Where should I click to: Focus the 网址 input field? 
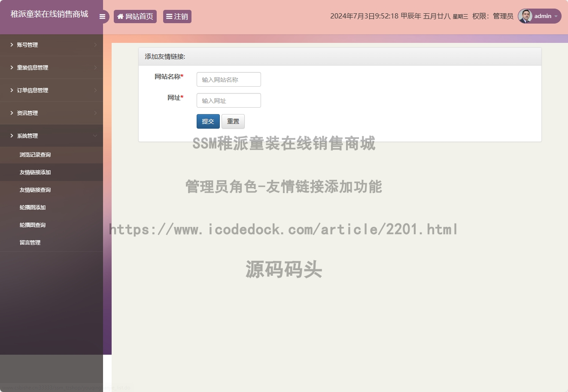[229, 100]
